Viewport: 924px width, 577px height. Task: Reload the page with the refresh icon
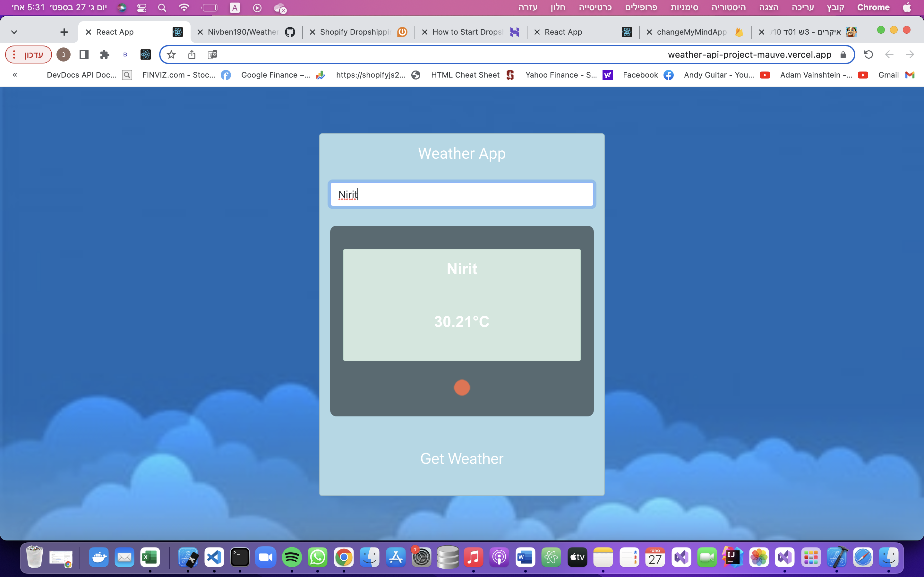click(868, 54)
